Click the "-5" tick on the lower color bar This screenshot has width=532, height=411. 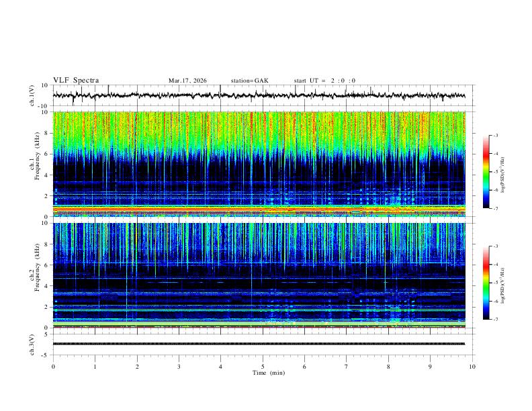(x=495, y=283)
